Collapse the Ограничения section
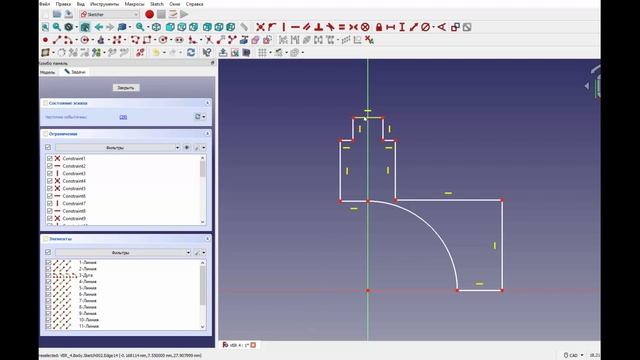The image size is (640, 360). pos(207,133)
